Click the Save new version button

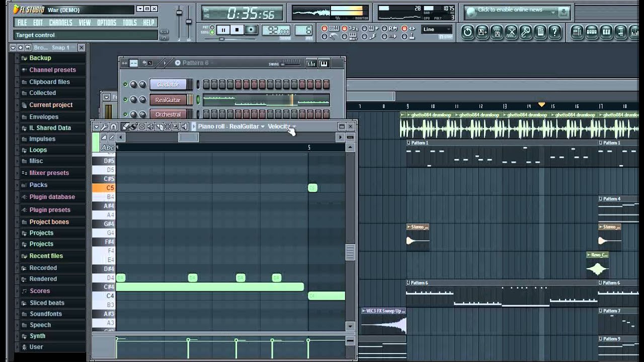click(x=482, y=32)
